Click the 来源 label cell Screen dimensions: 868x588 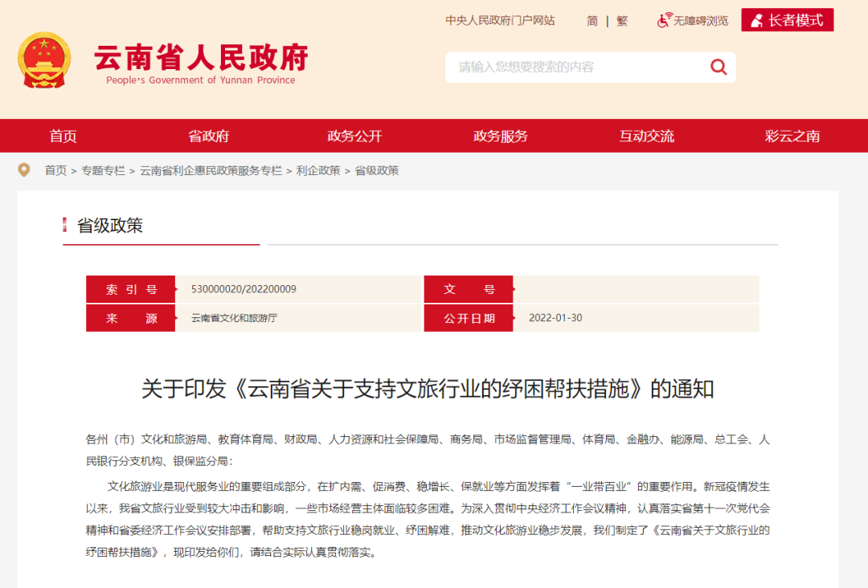(131, 318)
